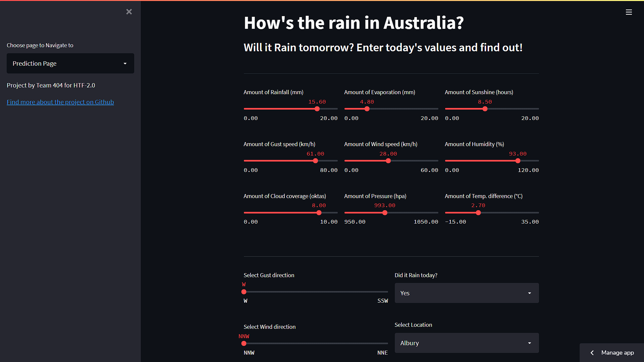
Task: Open the page navigation selector
Action: pyautogui.click(x=70, y=63)
